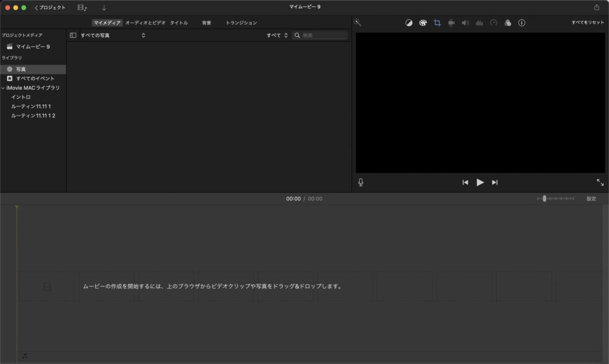
Task: Go back with the プロジェクト button
Action: tap(51, 8)
